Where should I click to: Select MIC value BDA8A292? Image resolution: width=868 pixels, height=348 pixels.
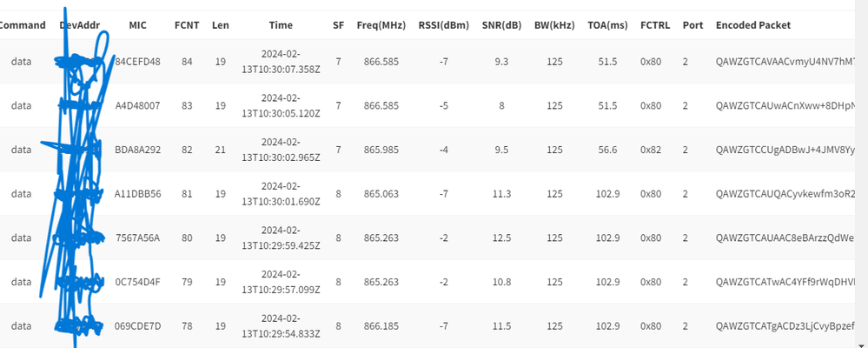coord(138,150)
